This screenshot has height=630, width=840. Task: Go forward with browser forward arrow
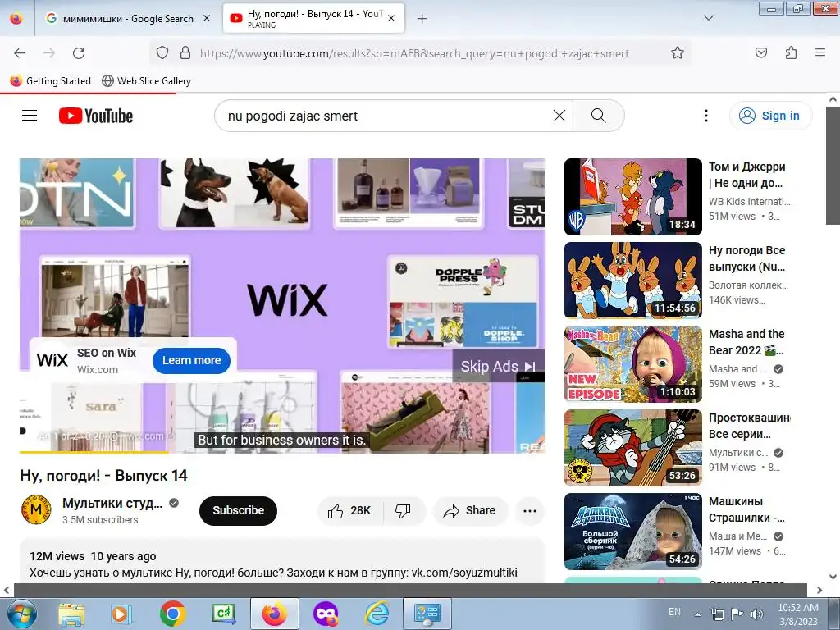coord(49,53)
